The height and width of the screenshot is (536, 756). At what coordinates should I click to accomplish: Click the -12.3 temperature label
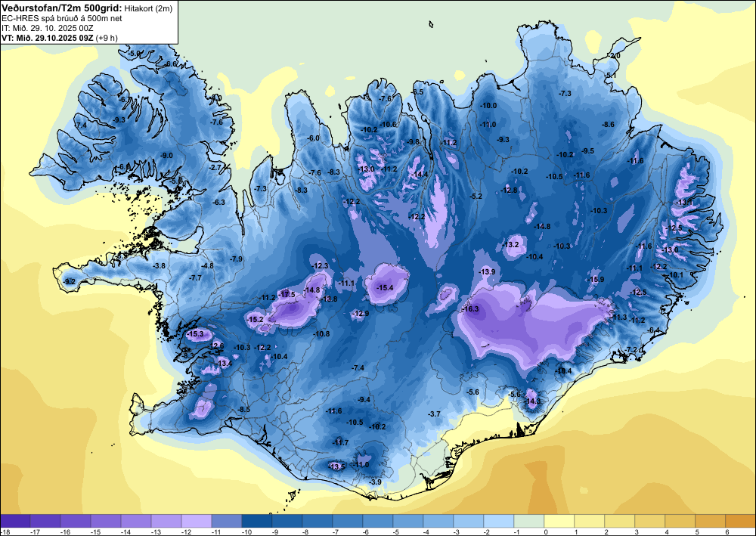[320, 265]
